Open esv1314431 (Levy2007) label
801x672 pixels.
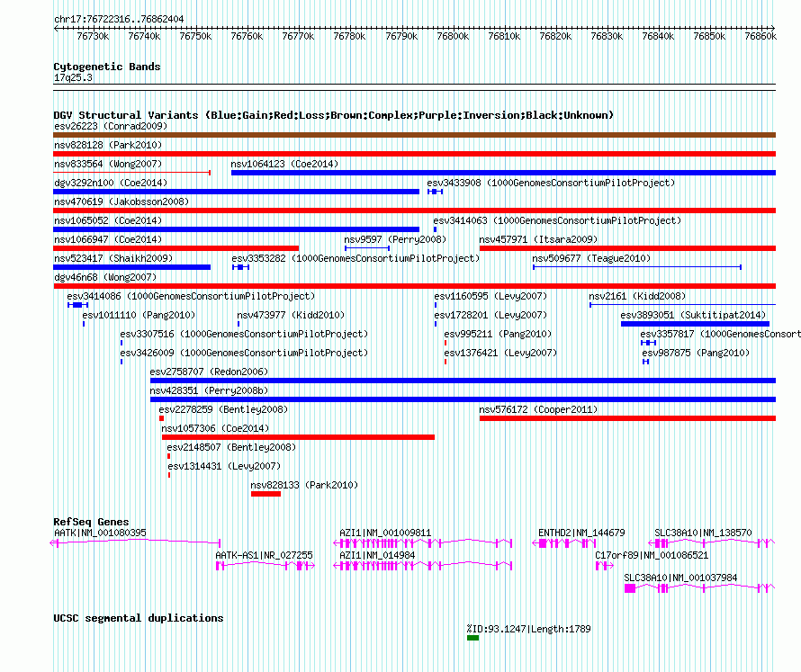click(x=224, y=466)
